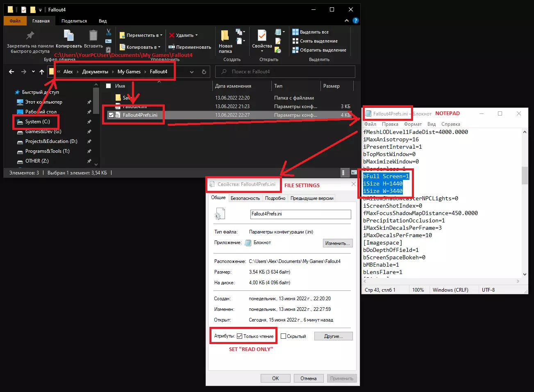Image resolution: width=534 pixels, height=392 pixels.
Task: Click the Новая папка (New folder) icon
Action: (x=225, y=36)
